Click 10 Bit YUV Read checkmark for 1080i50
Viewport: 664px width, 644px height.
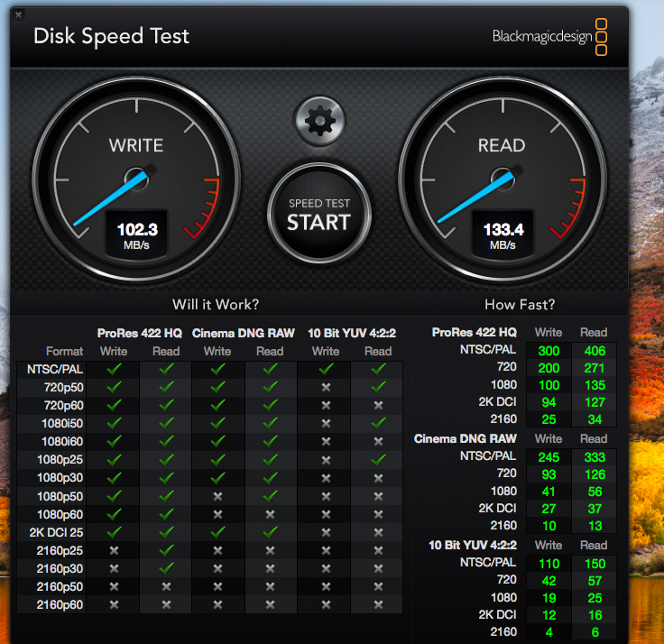tap(378, 423)
